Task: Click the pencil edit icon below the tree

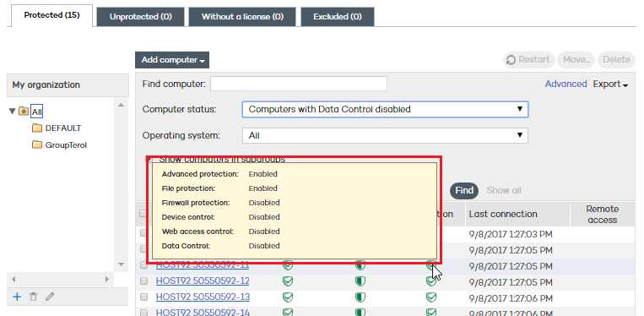Action: point(50,297)
